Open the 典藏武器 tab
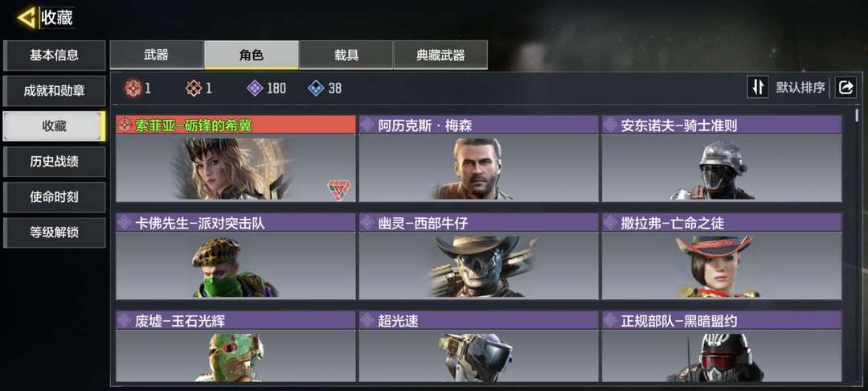 [x=440, y=55]
